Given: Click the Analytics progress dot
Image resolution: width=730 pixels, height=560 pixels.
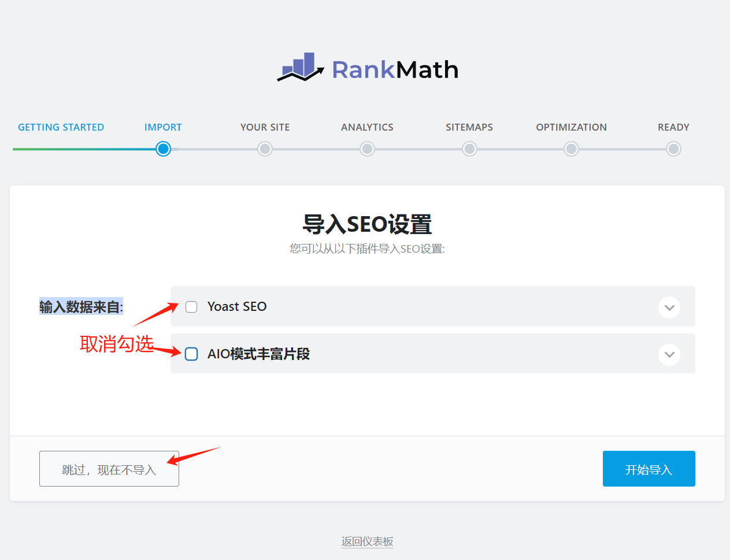Looking at the screenshot, I should pos(367,149).
